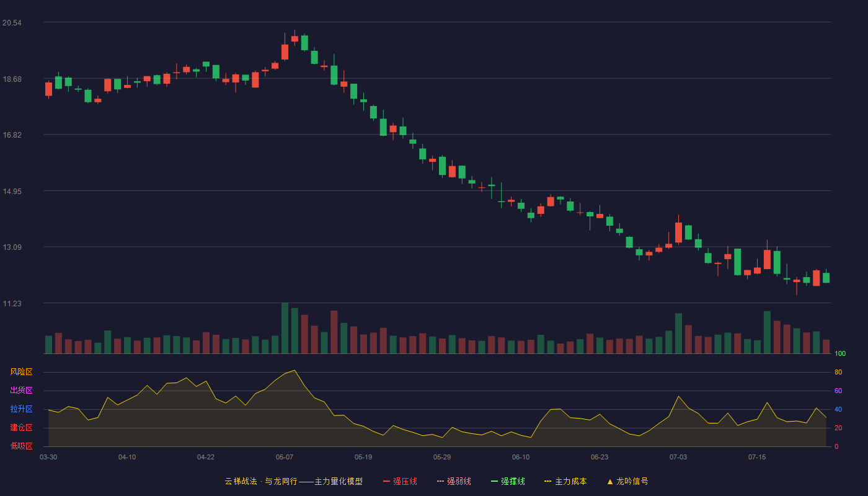
Task: Toggle the 强压线 legend entry
Action: pyautogui.click(x=400, y=481)
